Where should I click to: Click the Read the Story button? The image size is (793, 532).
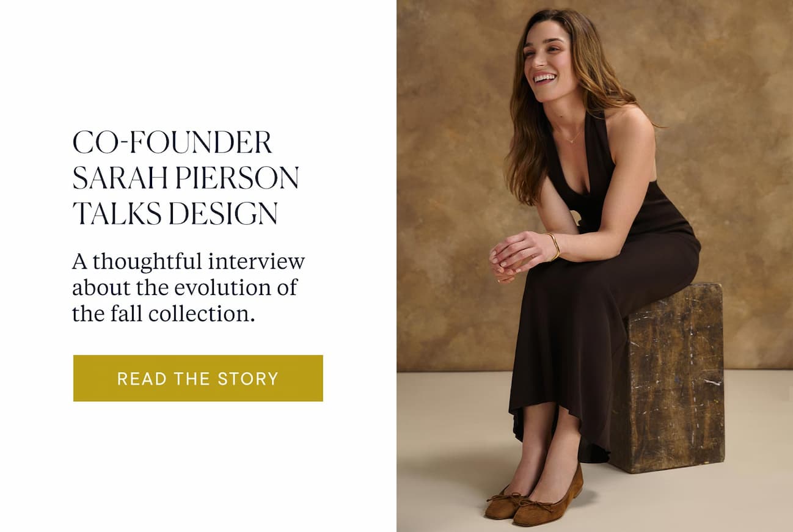point(198,378)
